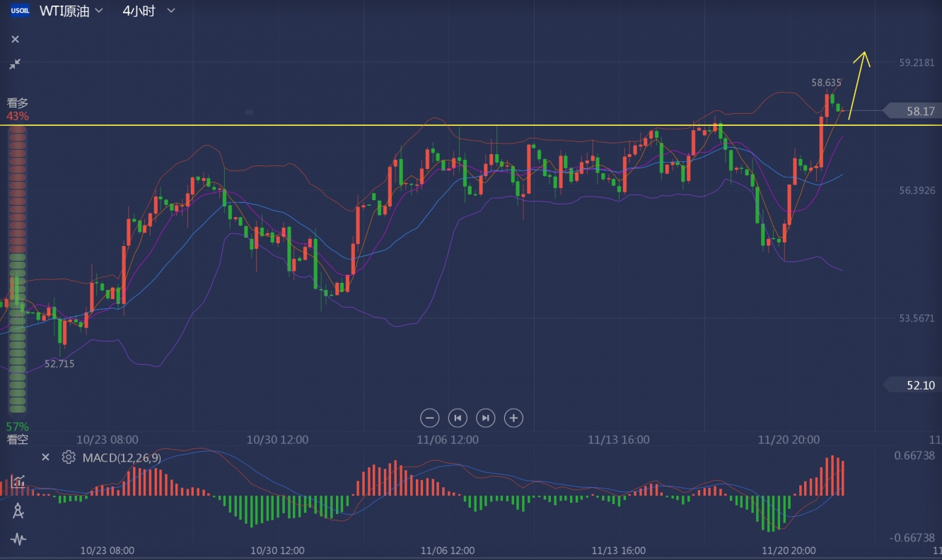
Task: Open the chart indicators icon
Action: [18, 482]
